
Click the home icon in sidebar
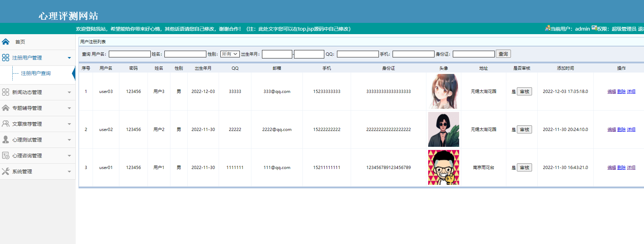click(x=6, y=42)
